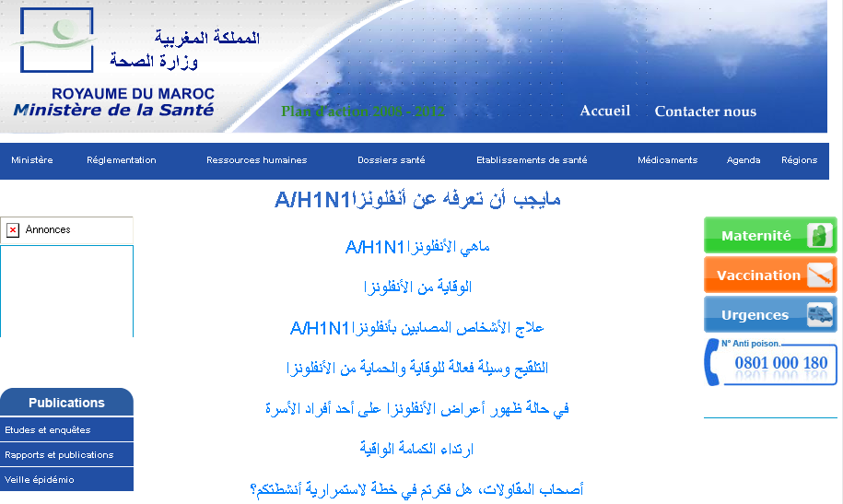Click the blue phone handset icon

[712, 362]
